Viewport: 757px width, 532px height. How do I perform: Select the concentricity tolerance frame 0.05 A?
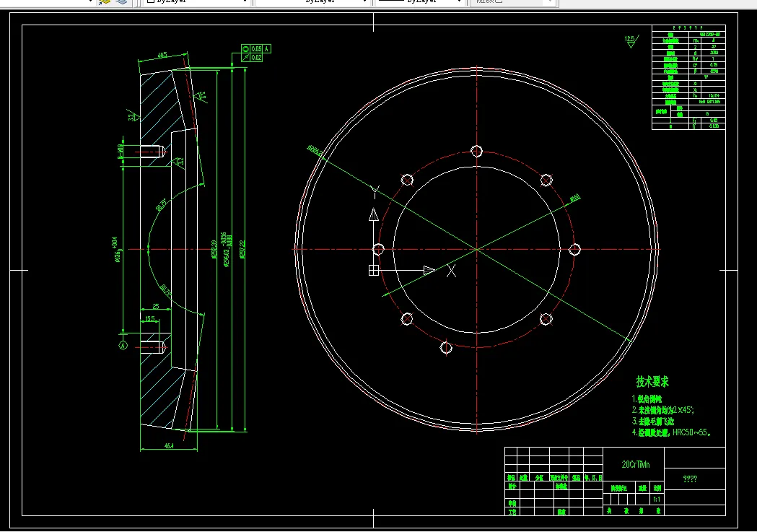point(256,49)
